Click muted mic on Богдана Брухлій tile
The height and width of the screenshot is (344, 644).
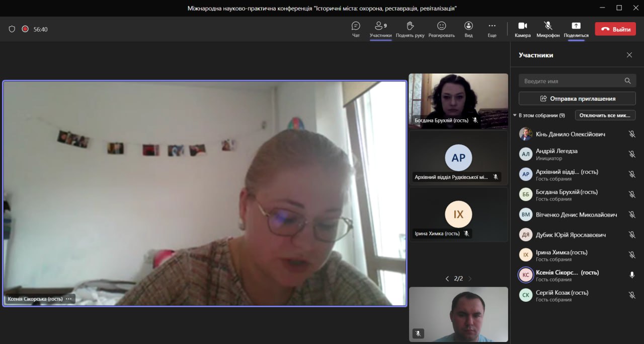[x=475, y=120]
